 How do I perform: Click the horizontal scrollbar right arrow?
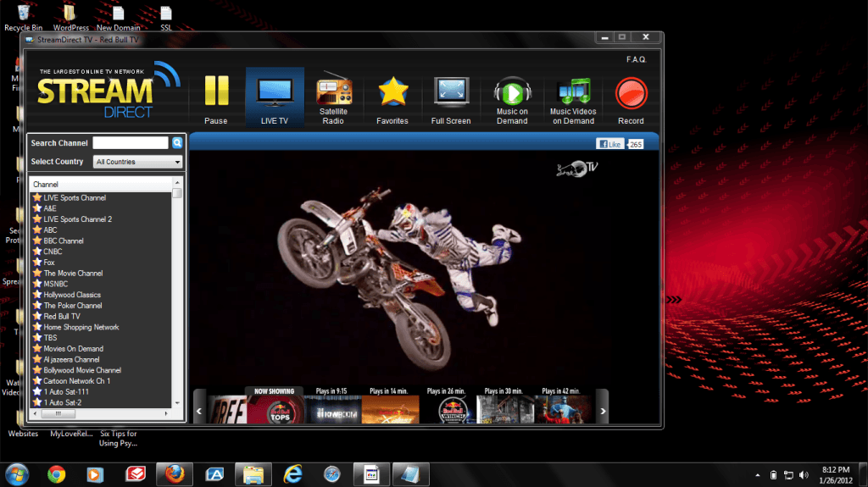click(x=166, y=413)
